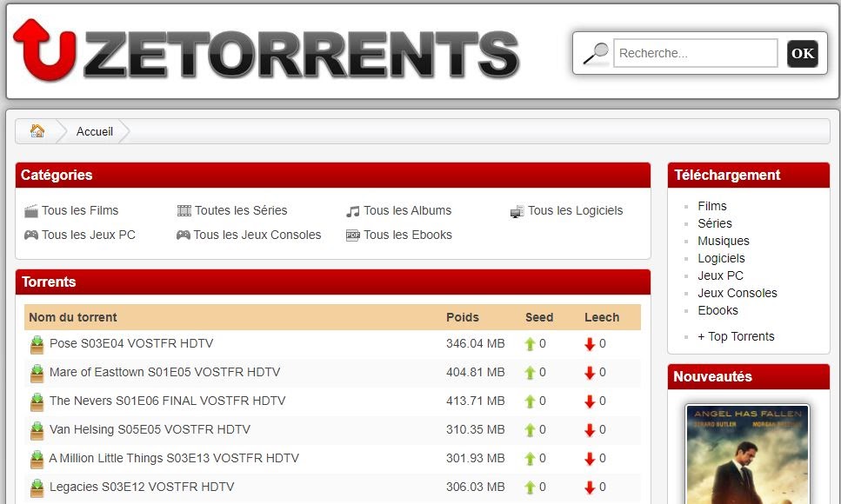
Task: Click green seed arrow in A Million Little Things row
Action: 530,459
